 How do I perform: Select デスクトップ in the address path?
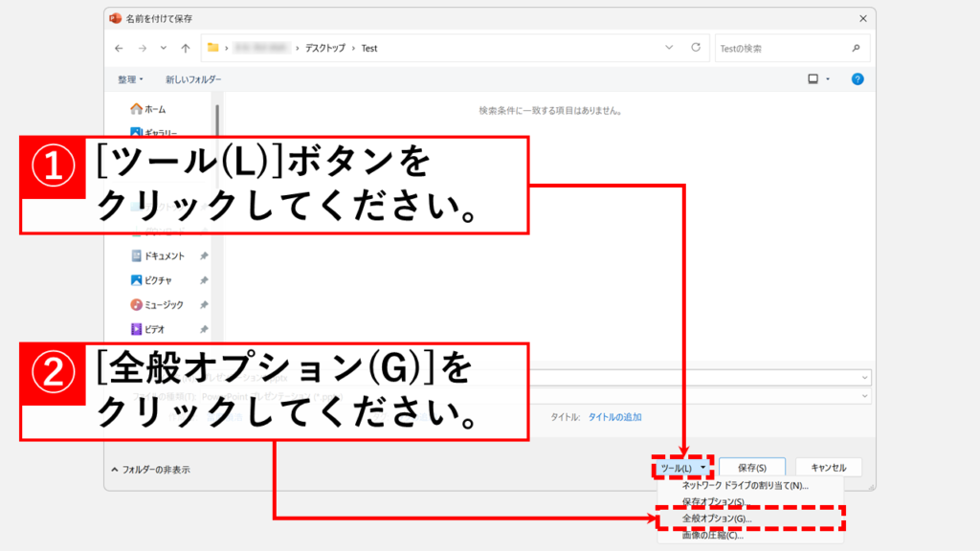point(325,48)
